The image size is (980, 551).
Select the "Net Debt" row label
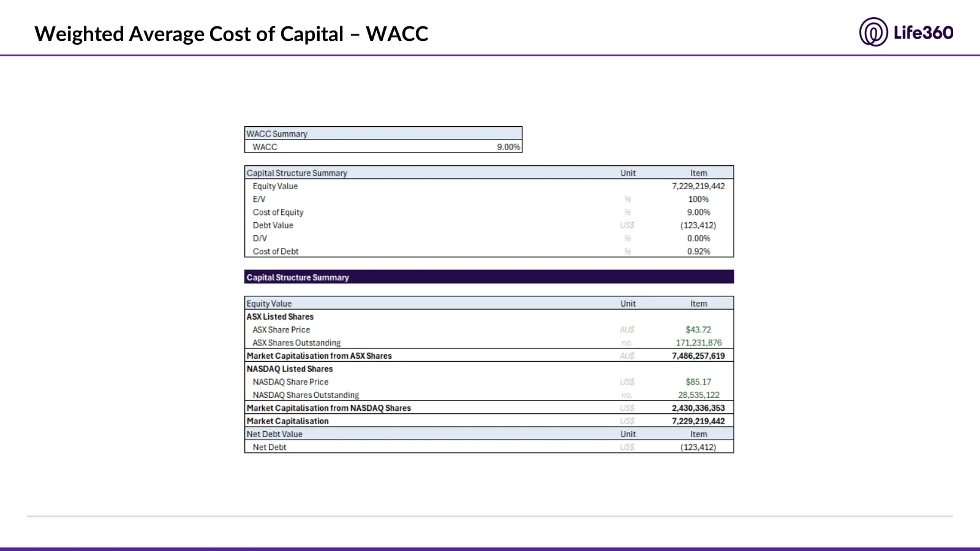[269, 447]
